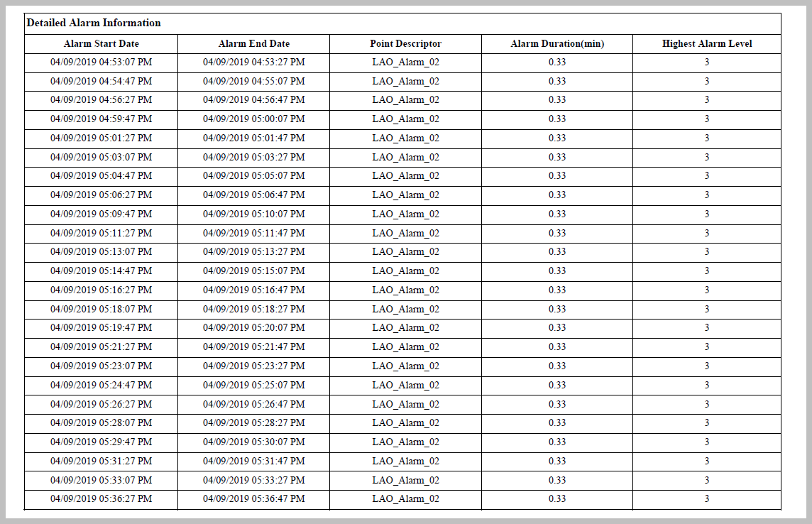Click end date 04/09/2019 04:55:07 PM cell
This screenshot has height=524, width=812.
click(253, 81)
